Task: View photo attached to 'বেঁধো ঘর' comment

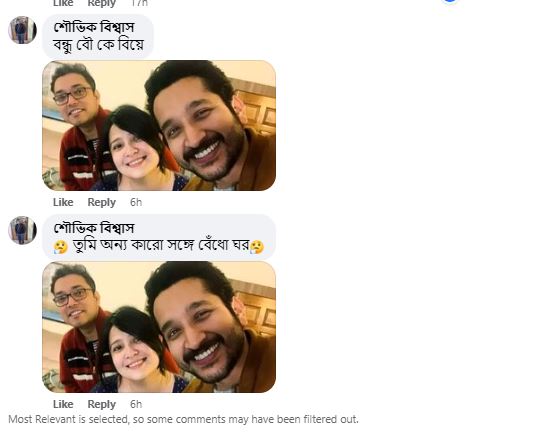Action: (x=159, y=327)
